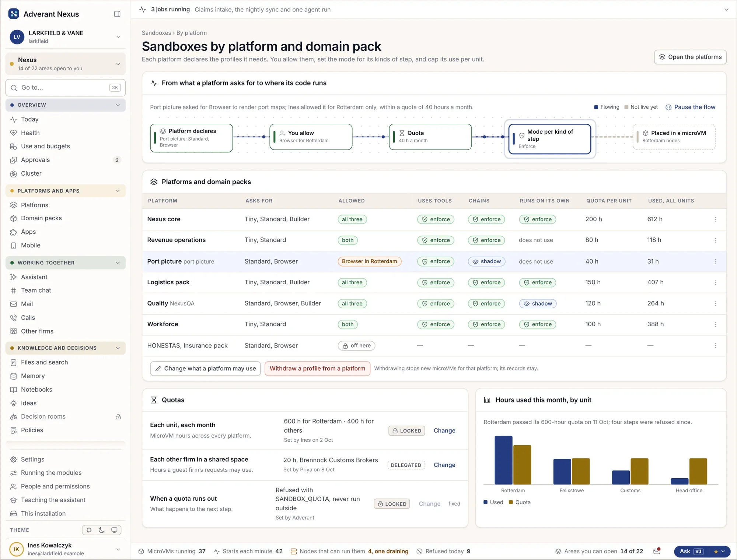Screen dimensions: 737x560
Task: Collapse the Working Together section
Action: point(66,263)
